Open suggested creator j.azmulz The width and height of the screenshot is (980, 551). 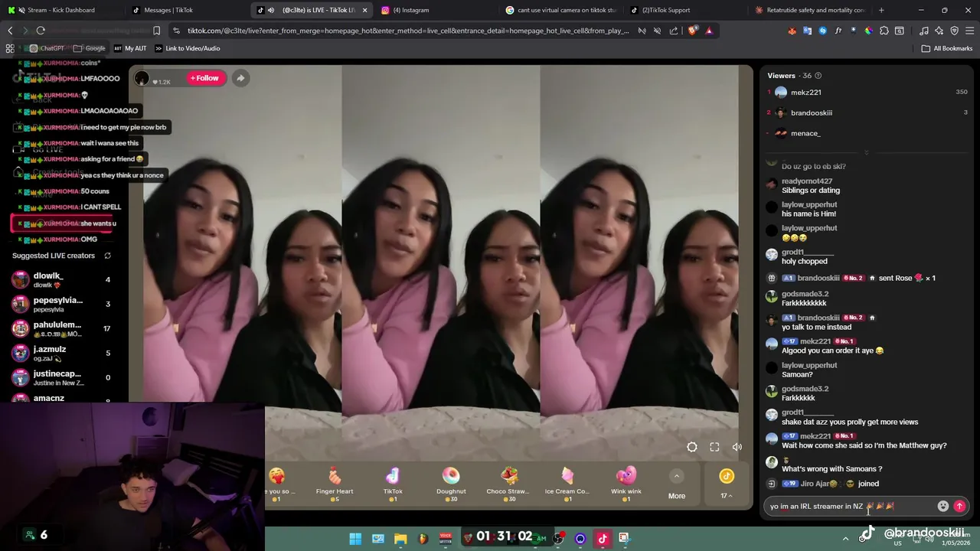(61, 353)
